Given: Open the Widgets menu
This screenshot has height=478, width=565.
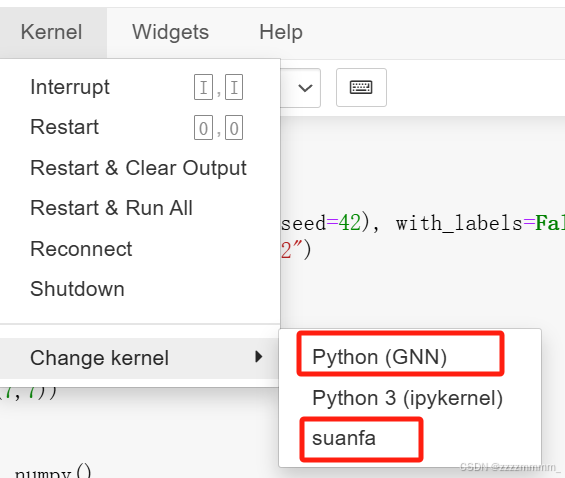Looking at the screenshot, I should (x=170, y=32).
